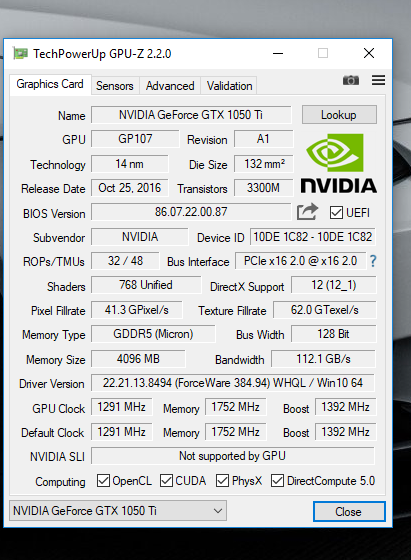
Task: Toggle the UEFI checkbox
Action: pyautogui.click(x=336, y=212)
